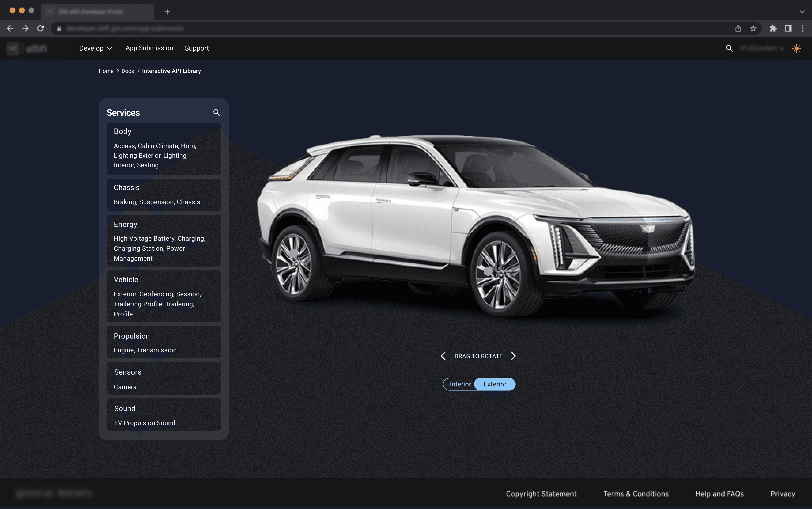Open site search magnifier in top navigation
Viewport: 812px width, 509px height.
point(729,48)
